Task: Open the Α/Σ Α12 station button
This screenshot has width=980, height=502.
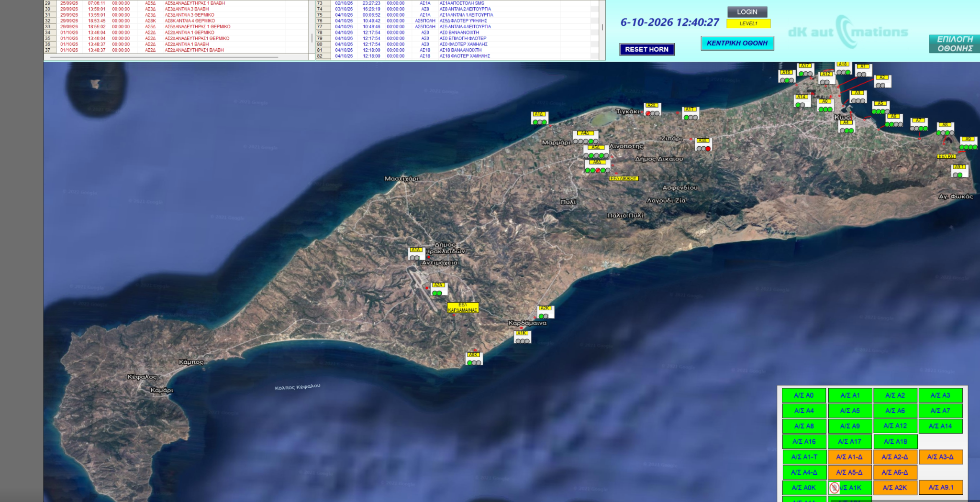Action: (895, 426)
